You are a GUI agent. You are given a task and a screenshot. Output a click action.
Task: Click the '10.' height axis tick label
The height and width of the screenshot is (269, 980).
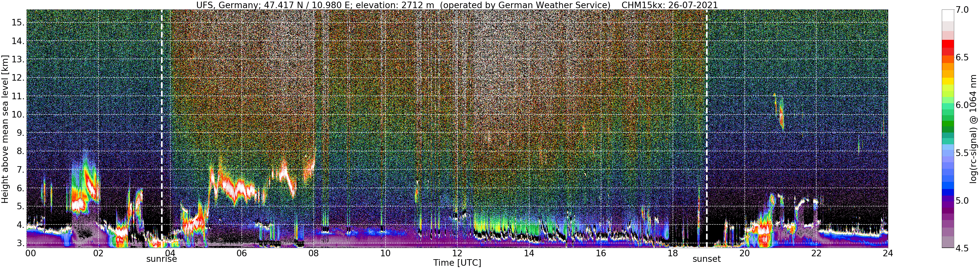click(x=18, y=115)
